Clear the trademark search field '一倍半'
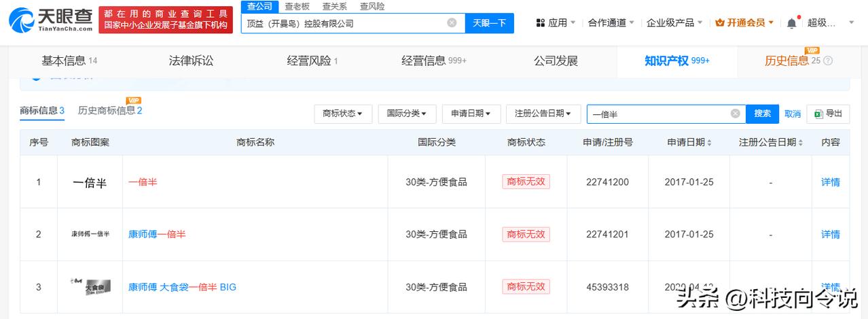This screenshot has height=319, width=868. 735,114
